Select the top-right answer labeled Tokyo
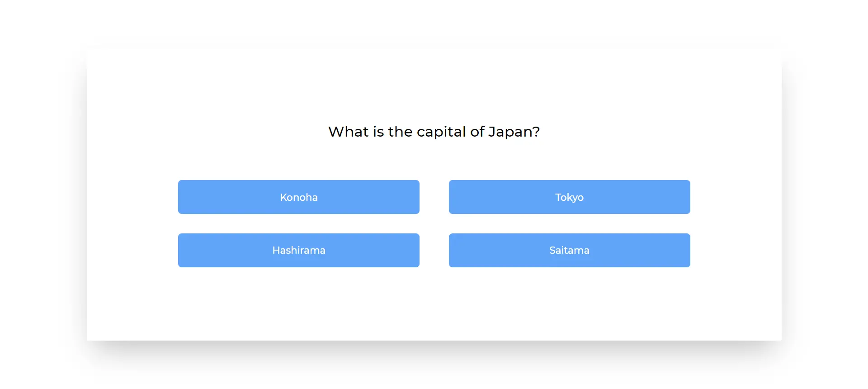The image size is (868, 389). pyautogui.click(x=569, y=197)
